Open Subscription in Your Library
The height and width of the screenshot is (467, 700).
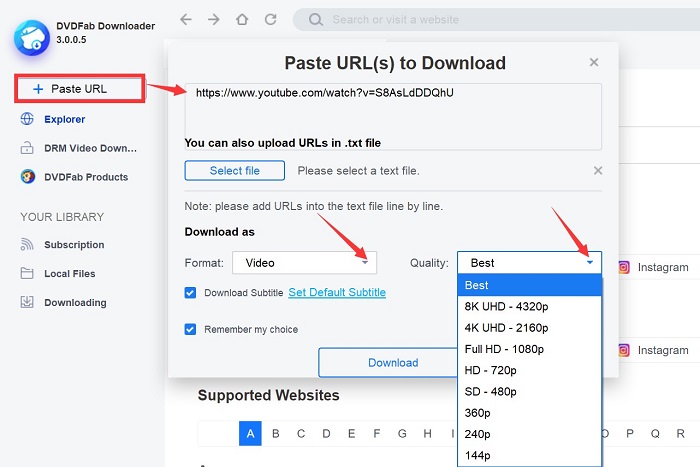[x=74, y=245]
